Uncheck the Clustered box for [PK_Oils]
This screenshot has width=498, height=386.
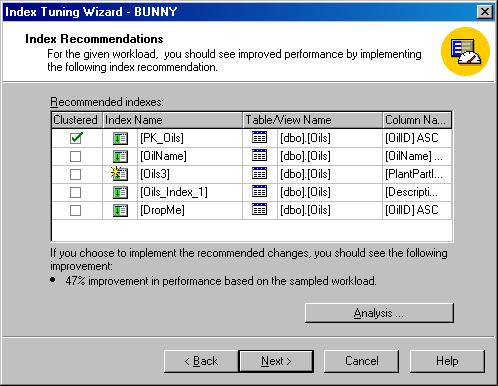pos(76,138)
